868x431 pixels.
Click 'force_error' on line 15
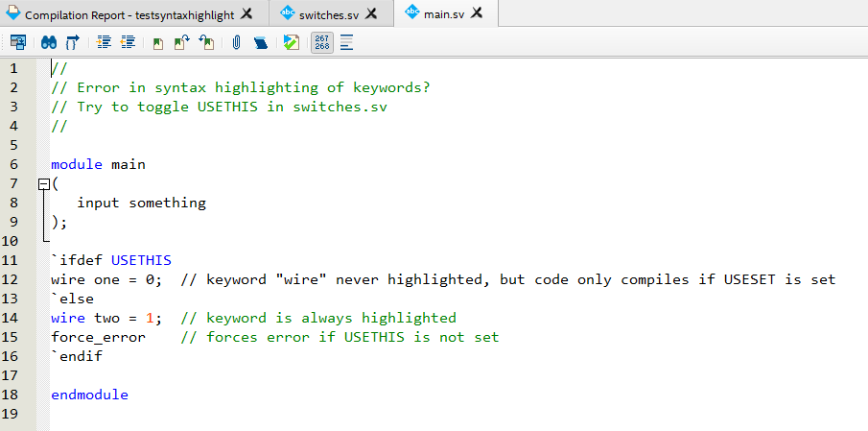[98, 337]
